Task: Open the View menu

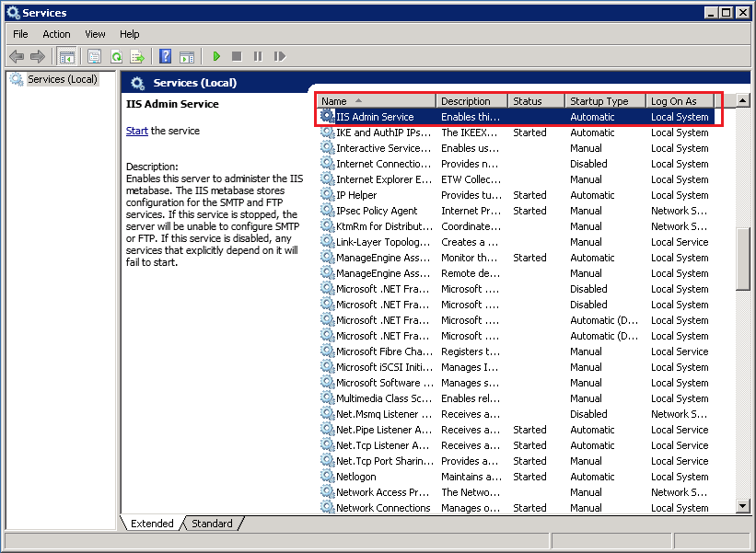Action: [95, 34]
